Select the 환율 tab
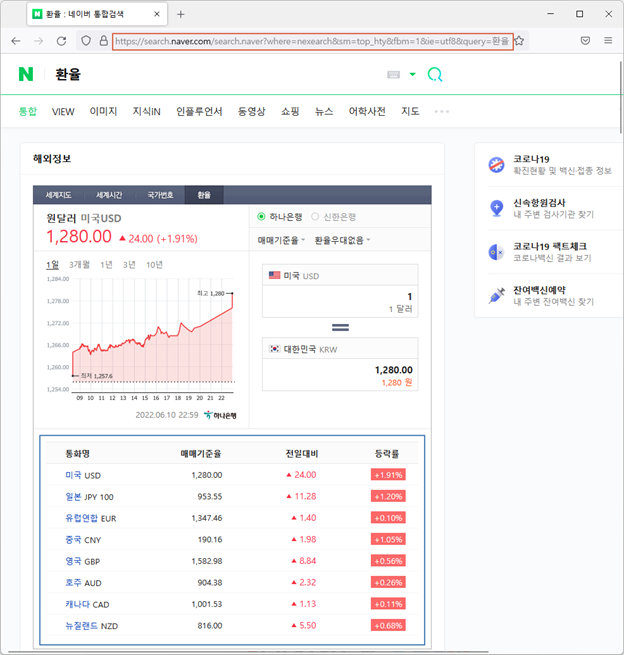This screenshot has width=624, height=655. 204,195
